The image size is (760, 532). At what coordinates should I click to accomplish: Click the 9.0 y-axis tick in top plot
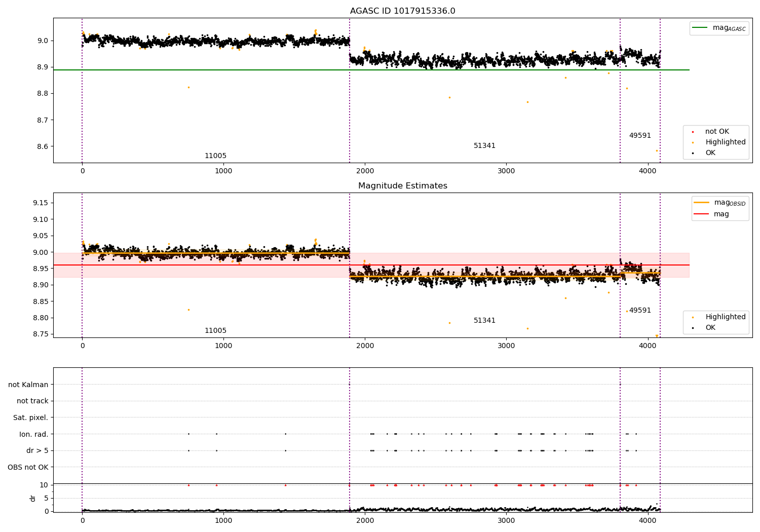tap(43, 41)
